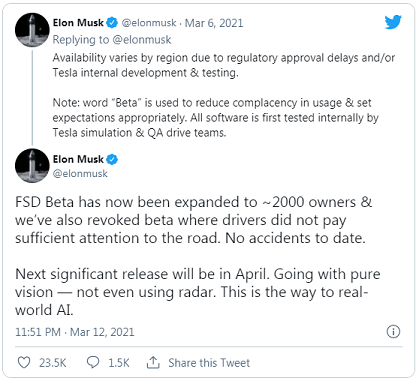Click the 23.5K likes count

[x=53, y=363]
